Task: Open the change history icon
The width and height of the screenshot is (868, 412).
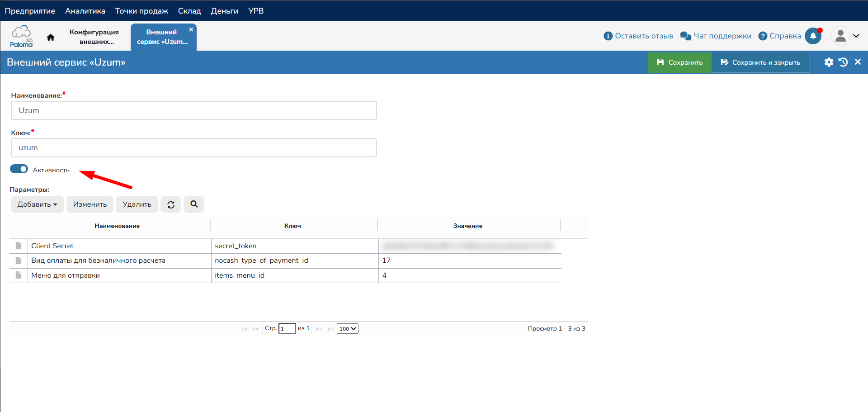Action: coord(843,62)
